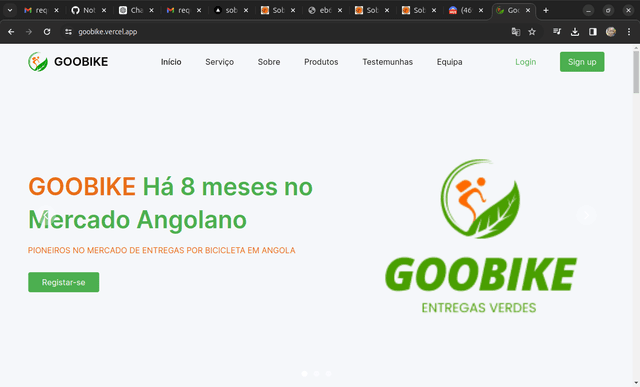Select the third carousel indicator dot
The image size is (640, 387).
click(x=329, y=374)
